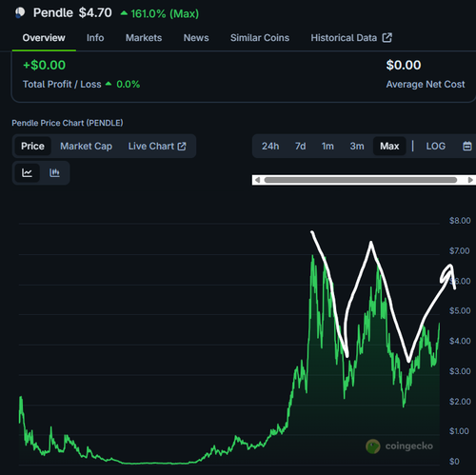Image resolution: width=476 pixels, height=475 pixels.
Task: Click the horizontal scrollbar thumb
Action: (361, 180)
